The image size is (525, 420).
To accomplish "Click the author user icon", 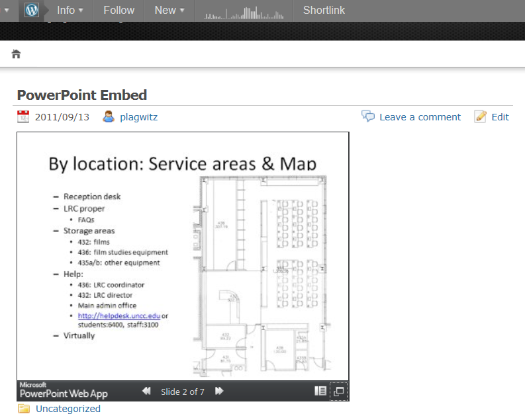I will (109, 117).
